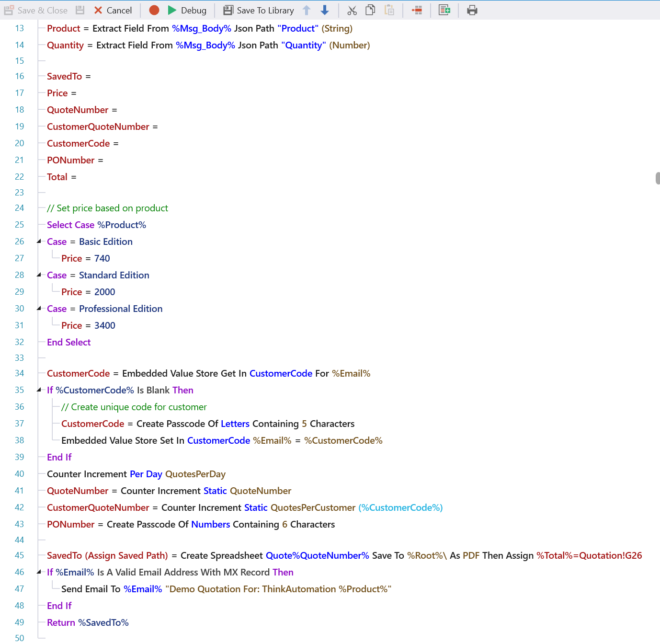The image size is (660, 644).
Task: Click the 'Price = 740' line
Action: pos(86,258)
